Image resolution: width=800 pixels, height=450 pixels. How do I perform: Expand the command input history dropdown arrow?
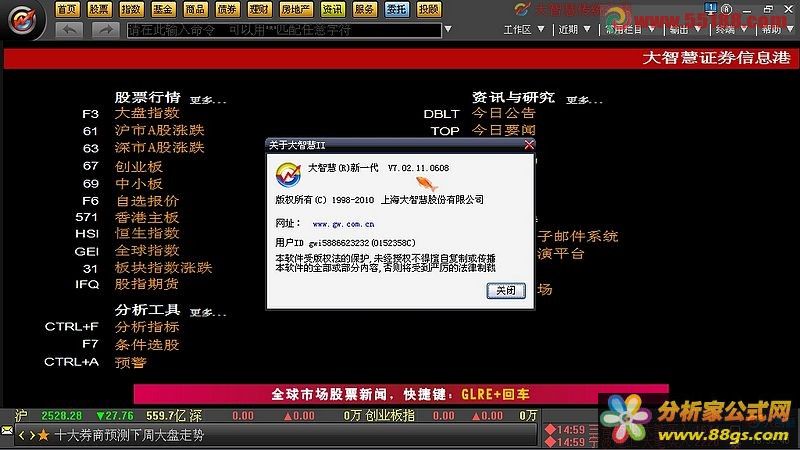pyautogui.click(x=448, y=29)
